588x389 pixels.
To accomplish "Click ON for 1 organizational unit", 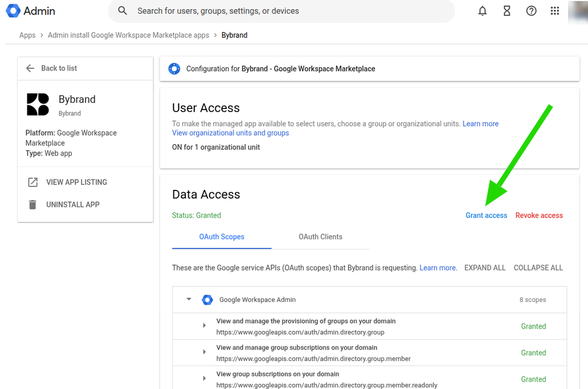I will tap(216, 147).
